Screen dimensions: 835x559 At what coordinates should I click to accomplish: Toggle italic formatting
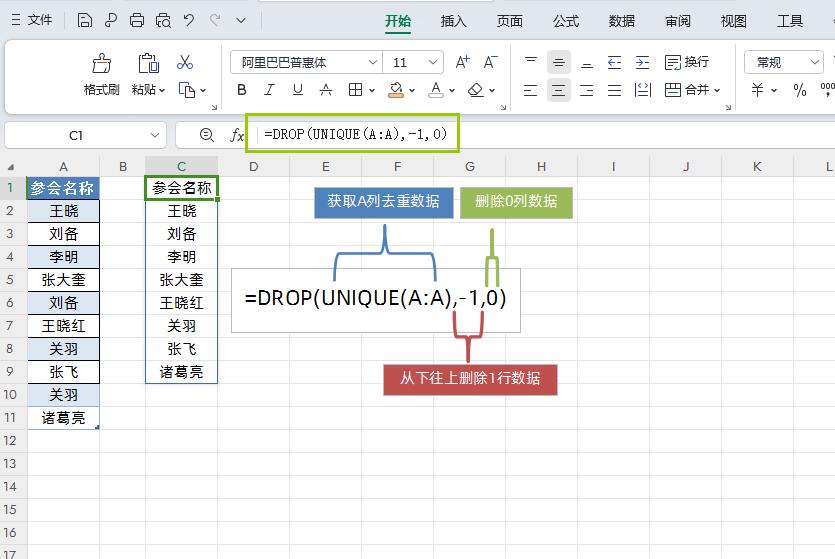tap(269, 90)
